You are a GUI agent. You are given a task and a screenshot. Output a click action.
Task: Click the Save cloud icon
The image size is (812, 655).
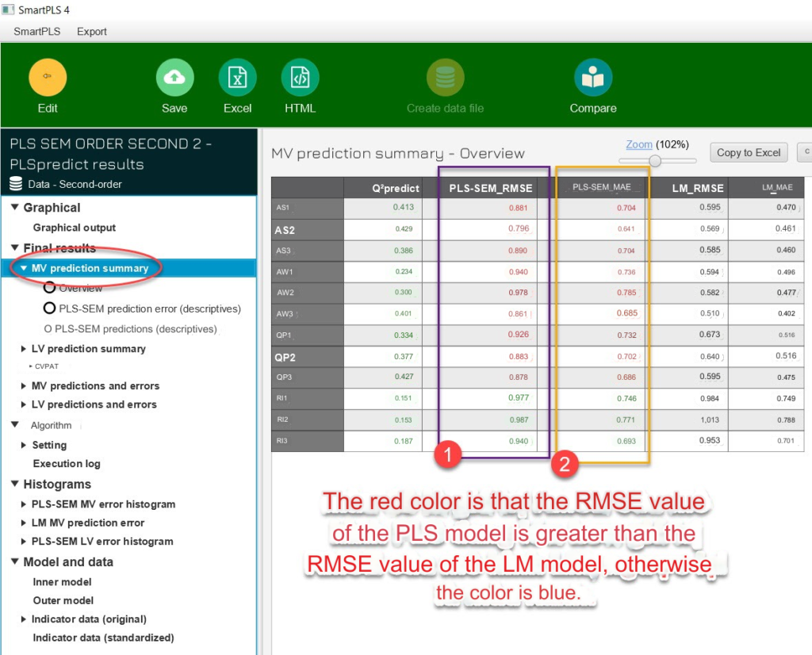coord(174,77)
